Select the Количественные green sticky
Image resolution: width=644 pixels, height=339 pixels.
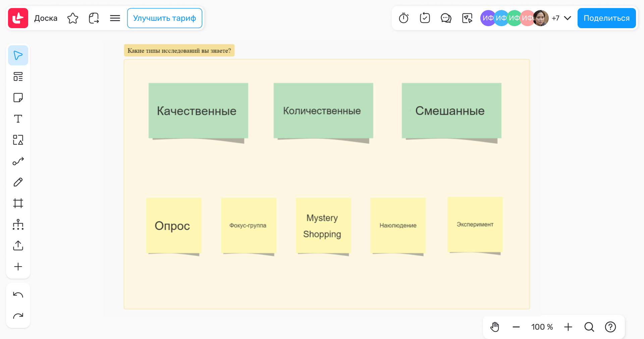pyautogui.click(x=323, y=111)
